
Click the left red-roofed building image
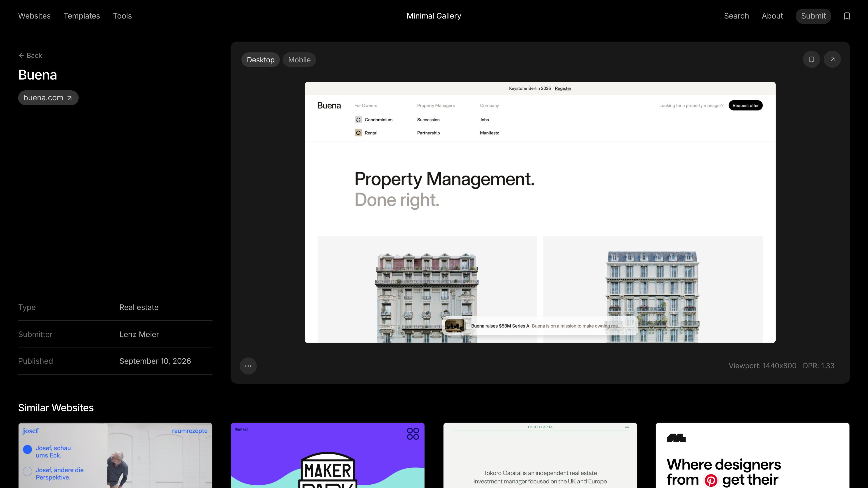427,297
